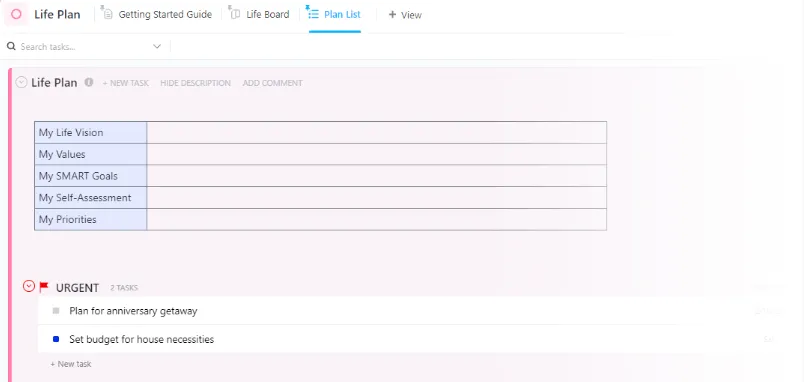Viewport: 804px width, 382px height.
Task: Click the Life Board view icon
Action: click(235, 14)
